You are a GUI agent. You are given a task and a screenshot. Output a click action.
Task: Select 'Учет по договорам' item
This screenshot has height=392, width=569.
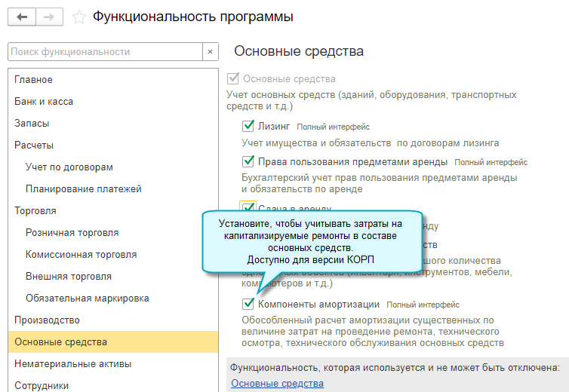pos(113,167)
